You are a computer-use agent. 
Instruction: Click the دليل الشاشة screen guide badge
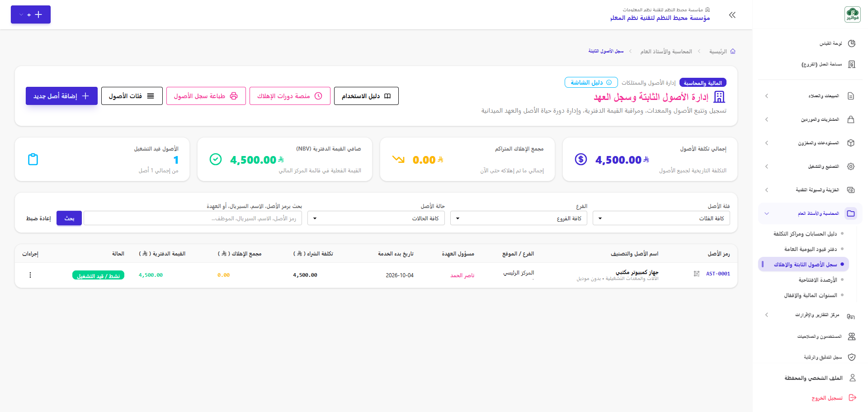(591, 82)
